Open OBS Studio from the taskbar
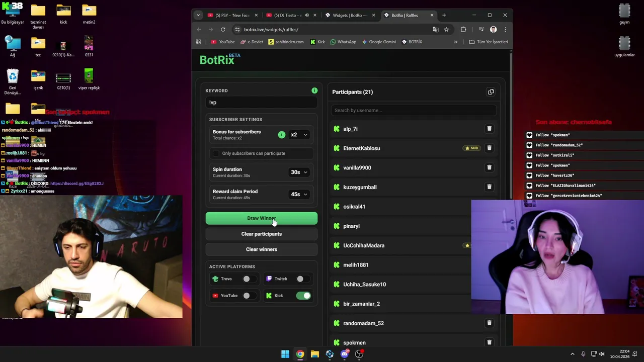Image resolution: width=644 pixels, height=362 pixels. pos(359,354)
